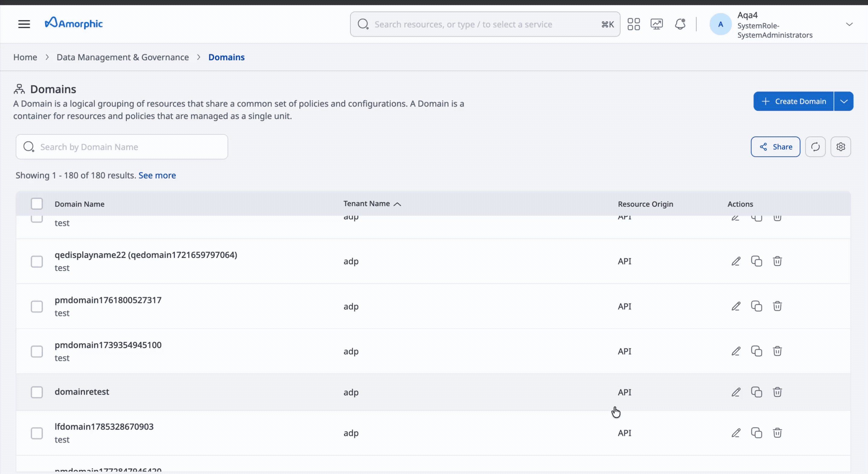The height and width of the screenshot is (474, 868).
Task: Click the Create Domain button
Action: (x=793, y=101)
